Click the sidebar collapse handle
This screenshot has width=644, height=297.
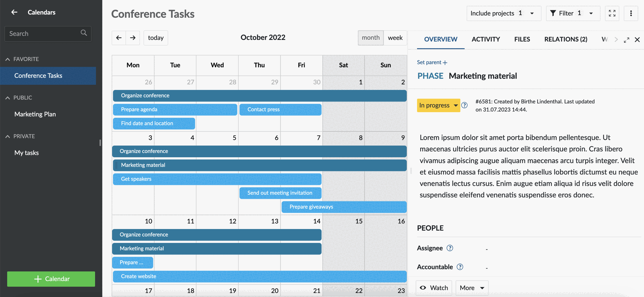coord(100,143)
